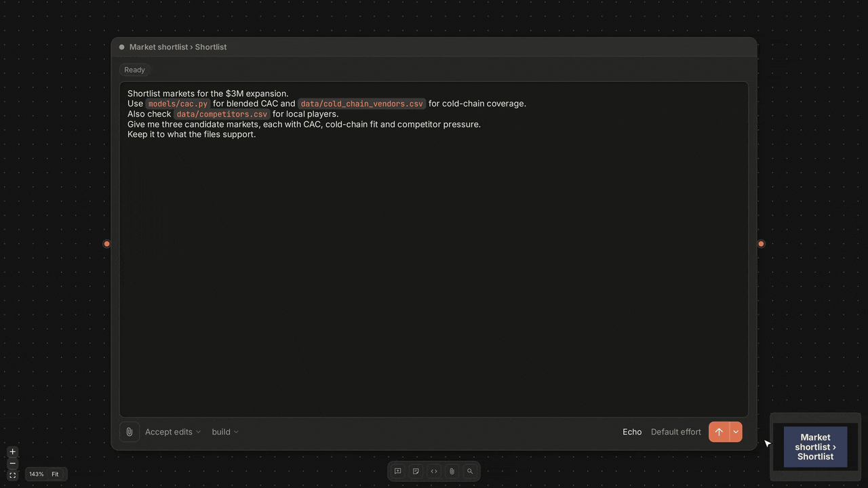Click the Fit zoom button
868x488 pixels.
pos(55,474)
